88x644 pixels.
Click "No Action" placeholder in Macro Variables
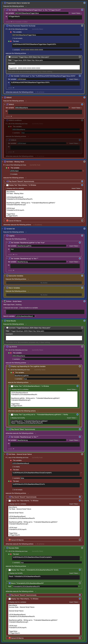point(44,295)
